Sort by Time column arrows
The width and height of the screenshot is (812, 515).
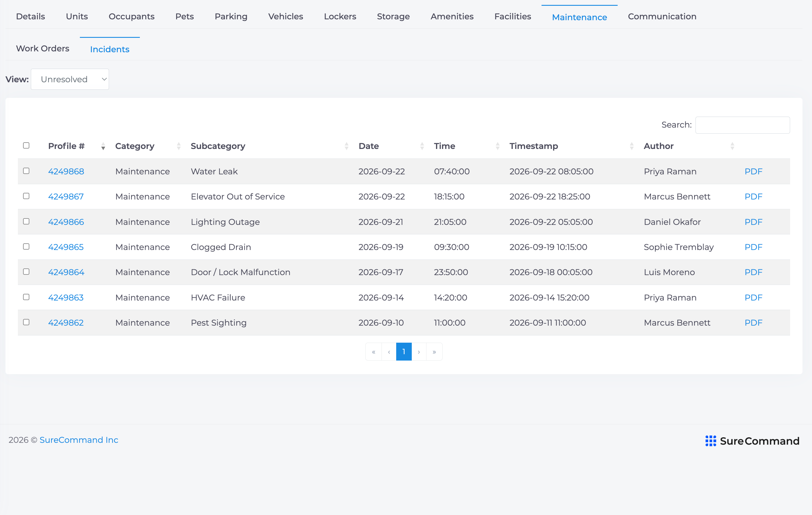click(498, 146)
